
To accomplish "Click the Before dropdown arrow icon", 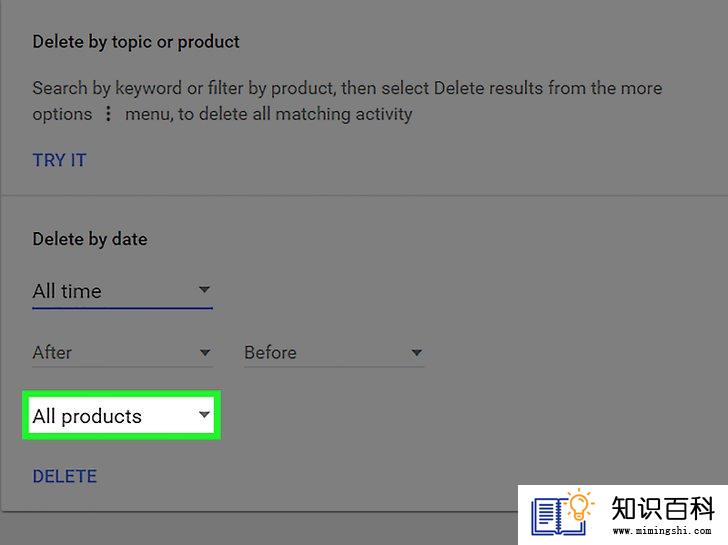I will click(416, 353).
